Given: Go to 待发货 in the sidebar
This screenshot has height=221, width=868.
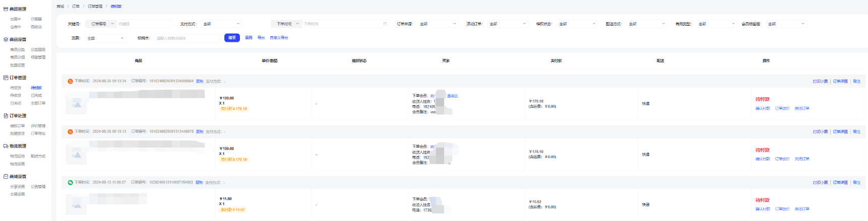Looking at the screenshot, I should [x=16, y=88].
